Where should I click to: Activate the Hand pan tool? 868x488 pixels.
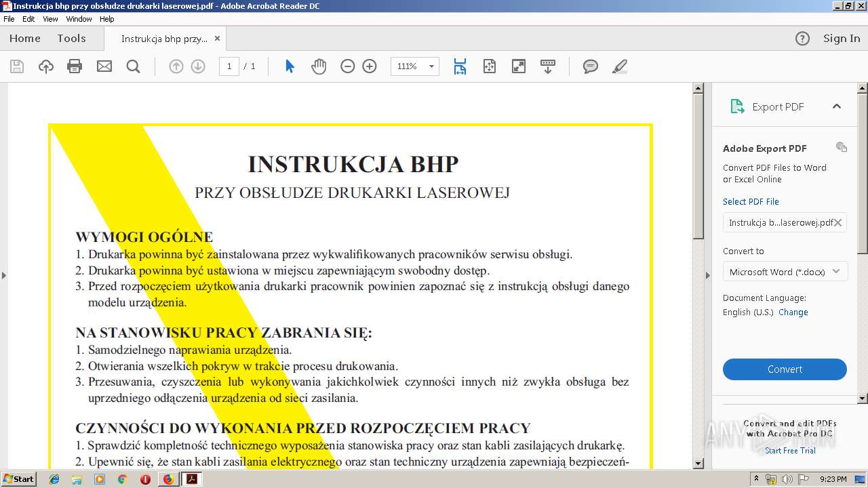pyautogui.click(x=319, y=66)
